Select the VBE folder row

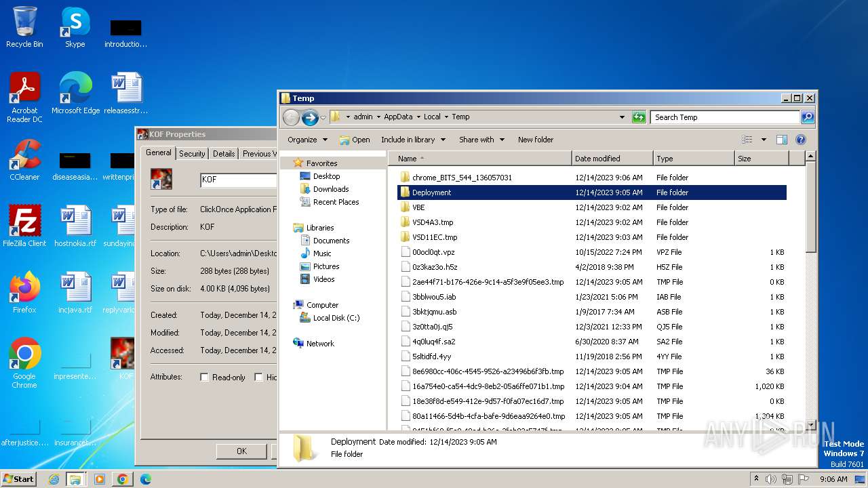[591, 207]
